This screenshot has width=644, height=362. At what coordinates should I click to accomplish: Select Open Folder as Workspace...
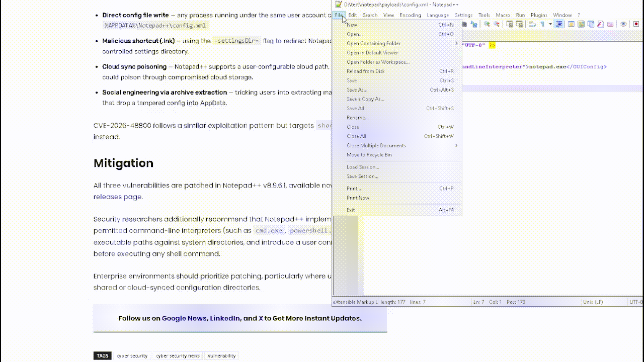(x=397, y=62)
